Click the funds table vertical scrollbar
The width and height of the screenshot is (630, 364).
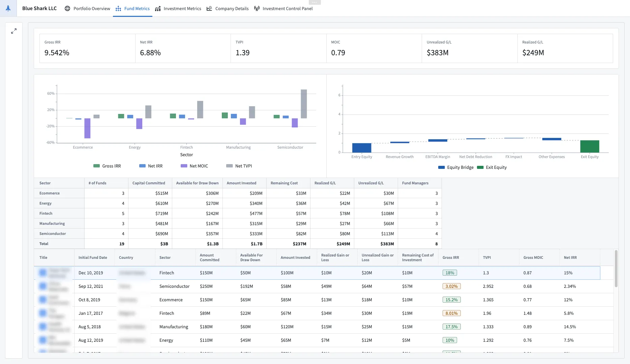tap(616, 269)
